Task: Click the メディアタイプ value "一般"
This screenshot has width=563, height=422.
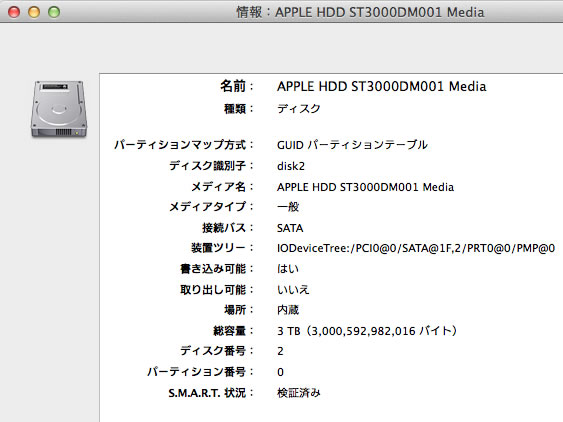Action: coord(288,207)
